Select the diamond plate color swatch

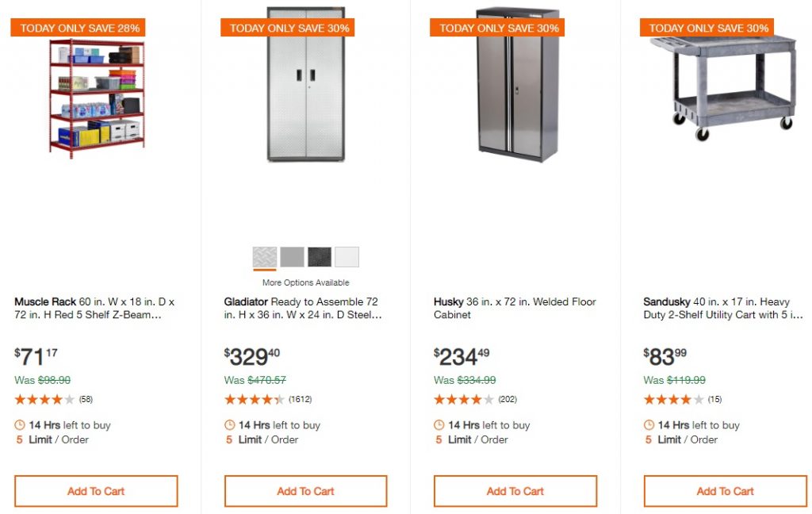[264, 257]
